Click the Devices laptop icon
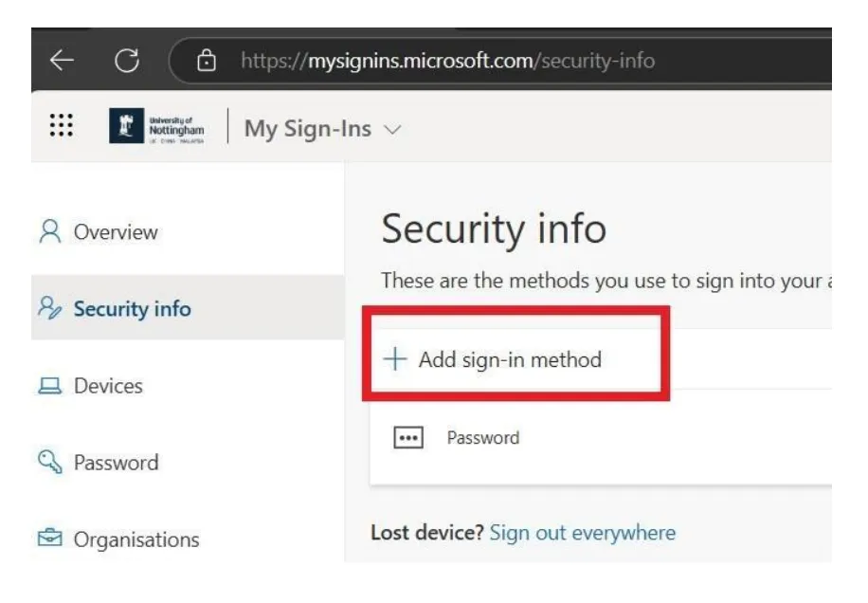This screenshot has width=868, height=603. 50,385
